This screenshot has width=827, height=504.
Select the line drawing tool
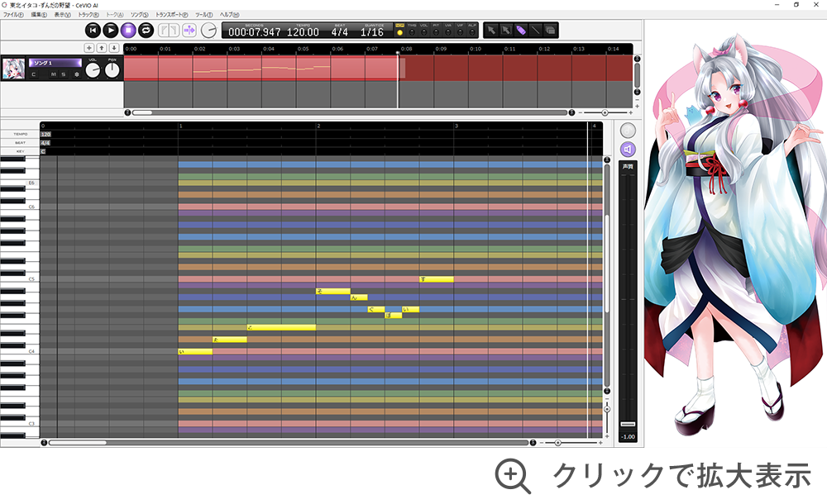pos(535,31)
